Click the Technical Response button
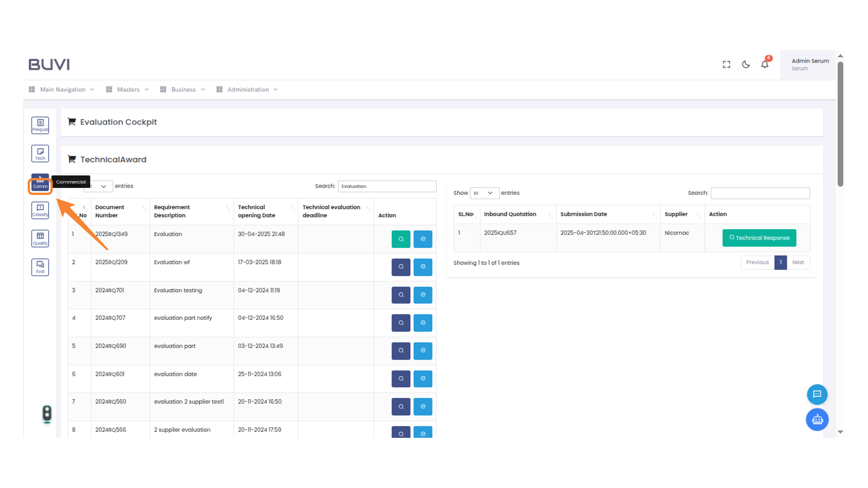This screenshot has height=488, width=868. 759,238
